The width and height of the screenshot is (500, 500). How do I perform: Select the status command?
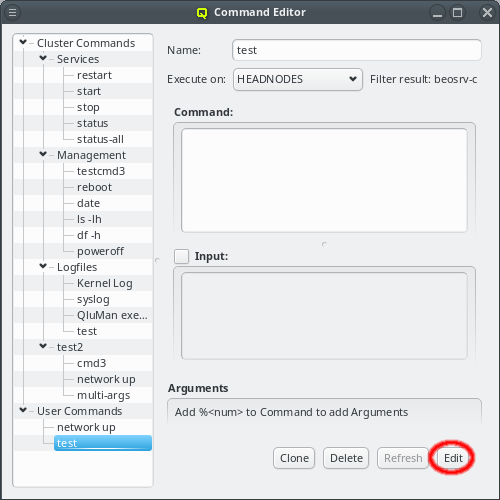pyautogui.click(x=92, y=123)
